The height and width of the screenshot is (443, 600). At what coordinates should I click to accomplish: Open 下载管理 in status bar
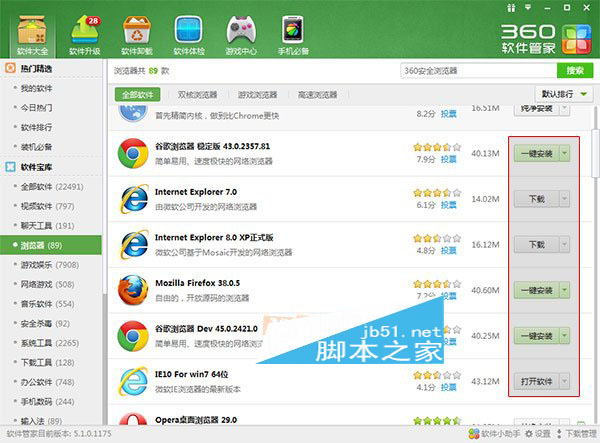coord(576,434)
